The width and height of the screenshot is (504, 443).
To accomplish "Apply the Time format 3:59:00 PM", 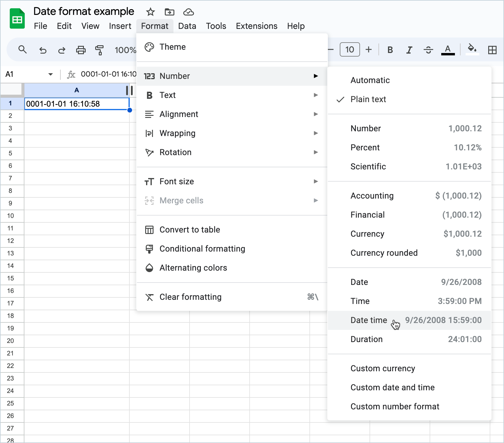I will click(x=409, y=301).
